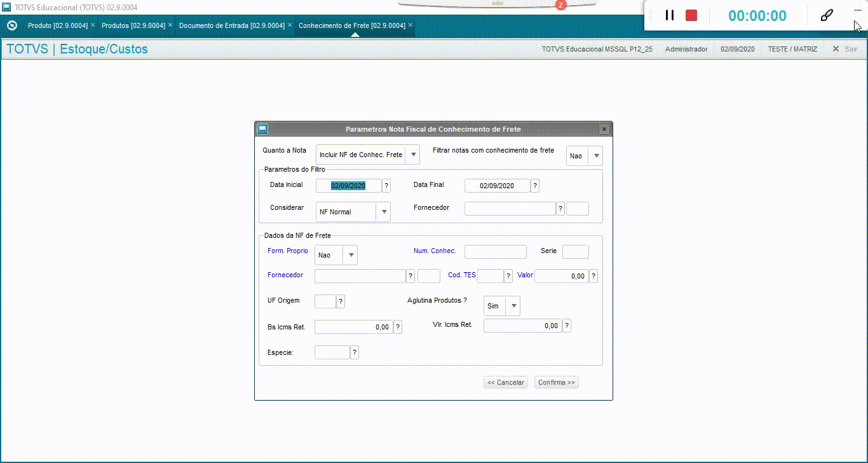Open lookup for Bs Icms Ret.
The width and height of the screenshot is (868, 463).
(x=398, y=327)
